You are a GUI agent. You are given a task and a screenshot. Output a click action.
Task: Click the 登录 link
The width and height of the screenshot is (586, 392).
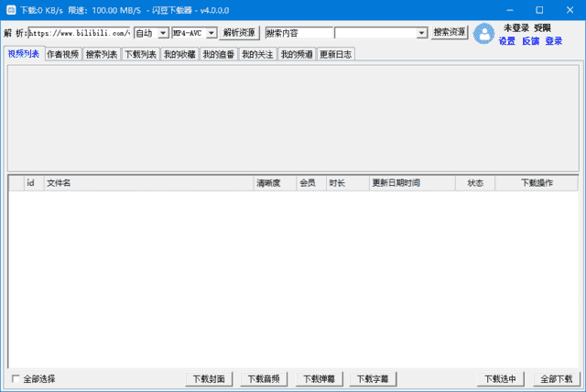click(554, 41)
